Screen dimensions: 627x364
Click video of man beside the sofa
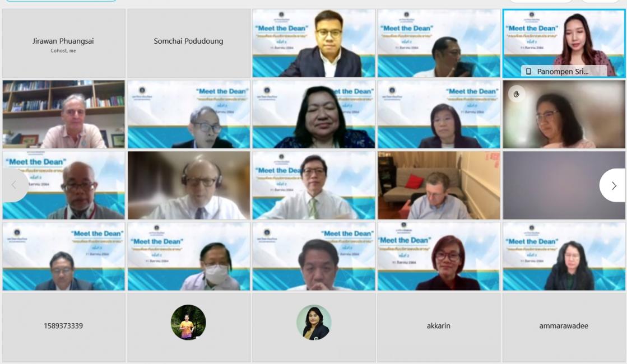click(439, 185)
